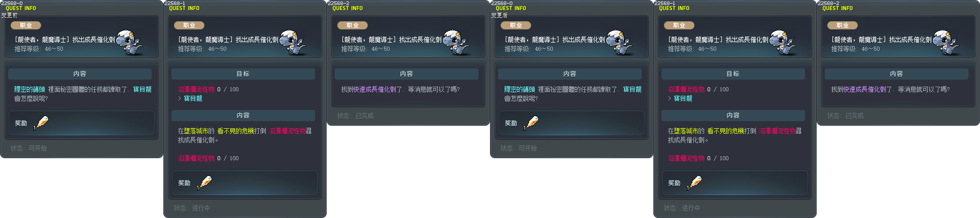
Task: Click the dragon icon in the 变更后 panel
Action: 620,43
